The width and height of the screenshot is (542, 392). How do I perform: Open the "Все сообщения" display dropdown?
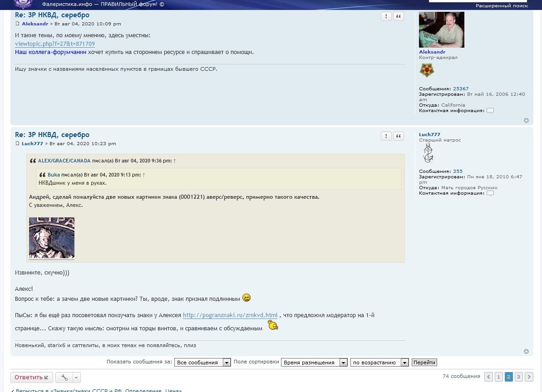(203, 363)
